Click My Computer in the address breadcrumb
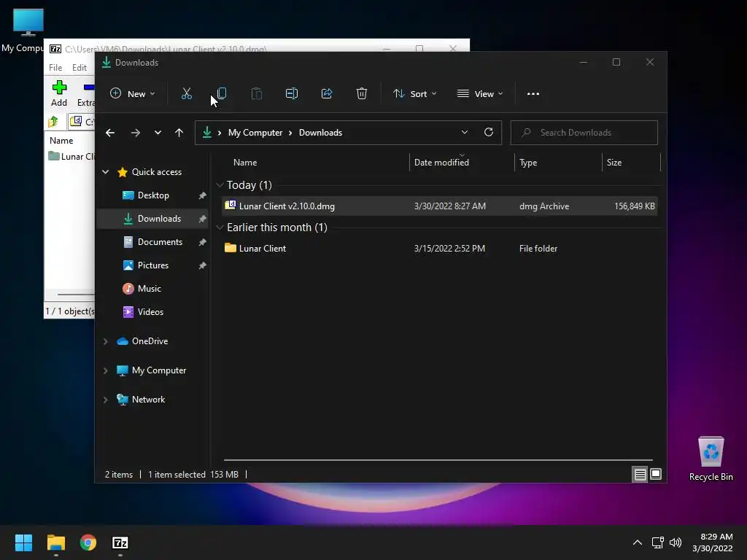 255,133
